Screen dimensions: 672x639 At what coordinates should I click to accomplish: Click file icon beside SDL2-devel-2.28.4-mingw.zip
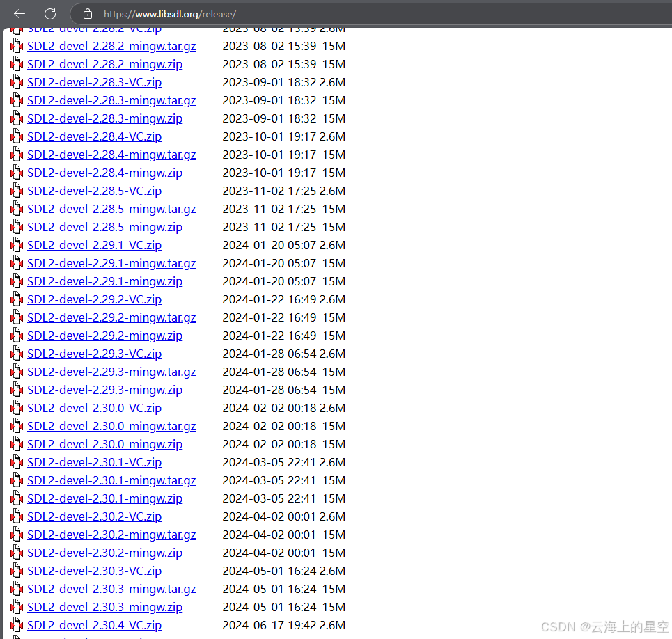pos(17,172)
